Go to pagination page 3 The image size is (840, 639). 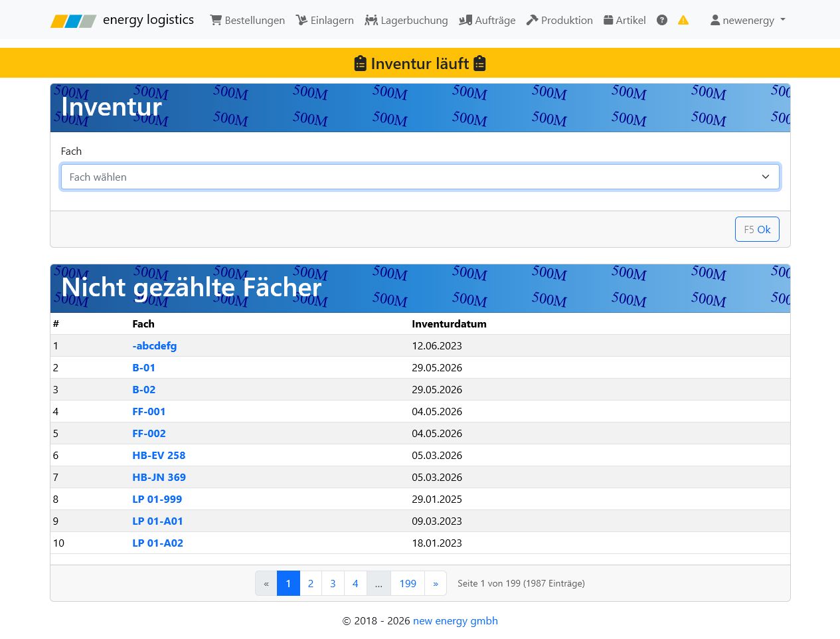(333, 583)
